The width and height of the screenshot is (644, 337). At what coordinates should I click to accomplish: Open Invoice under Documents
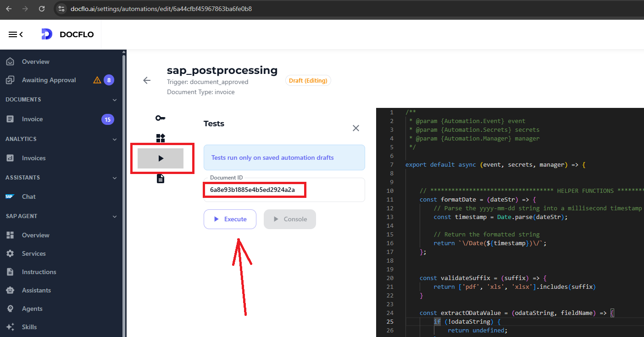coord(32,119)
